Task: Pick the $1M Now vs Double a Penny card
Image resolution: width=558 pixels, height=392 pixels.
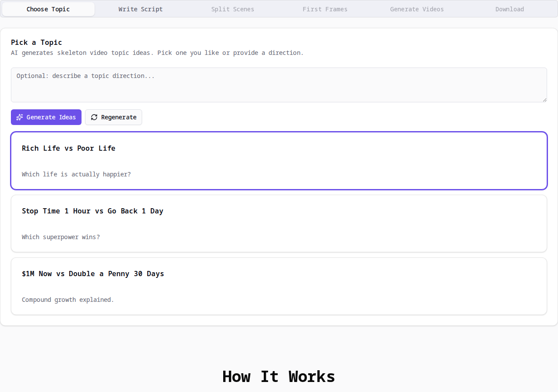Action: [279, 286]
